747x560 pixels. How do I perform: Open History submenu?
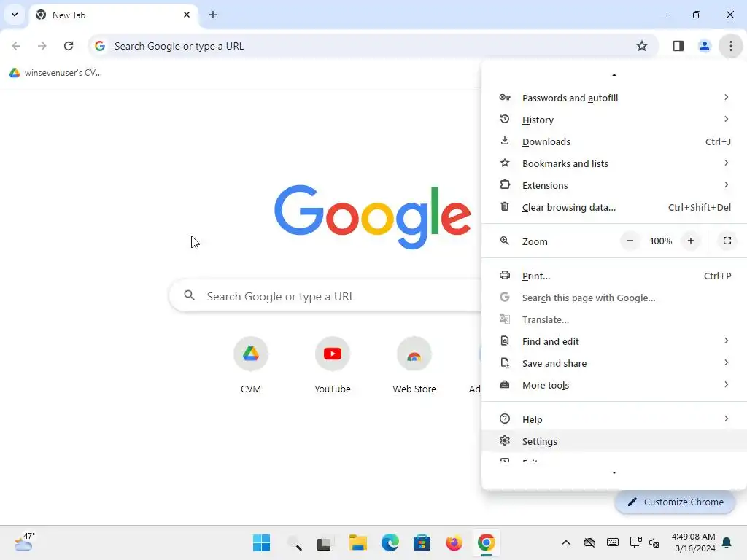(x=614, y=120)
